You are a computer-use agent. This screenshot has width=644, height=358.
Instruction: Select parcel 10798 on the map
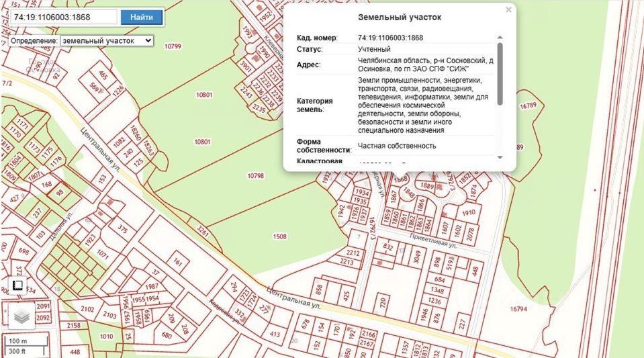(255, 176)
